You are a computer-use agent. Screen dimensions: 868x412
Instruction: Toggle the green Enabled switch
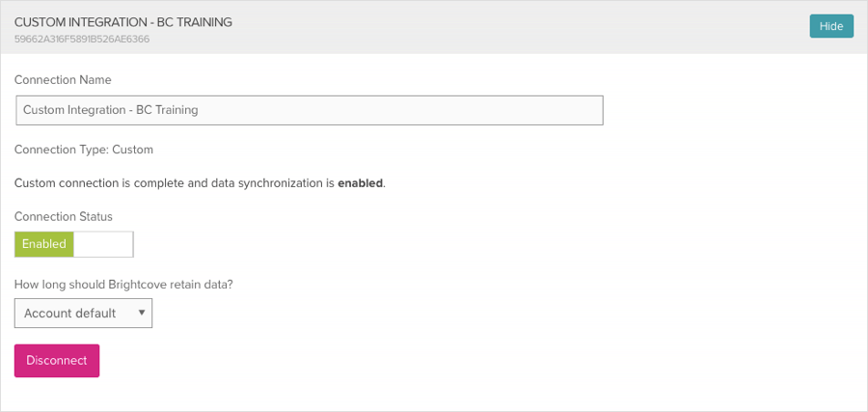click(x=44, y=244)
